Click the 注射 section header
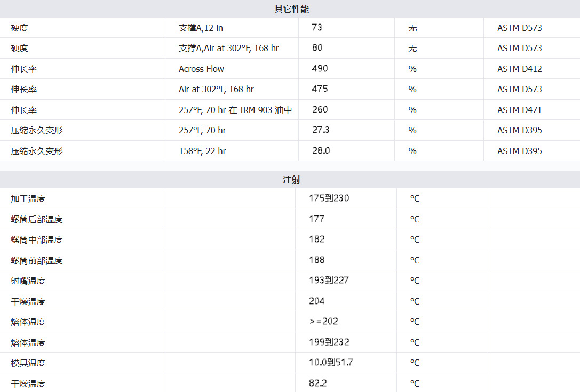The image size is (580, 392). pos(291,180)
